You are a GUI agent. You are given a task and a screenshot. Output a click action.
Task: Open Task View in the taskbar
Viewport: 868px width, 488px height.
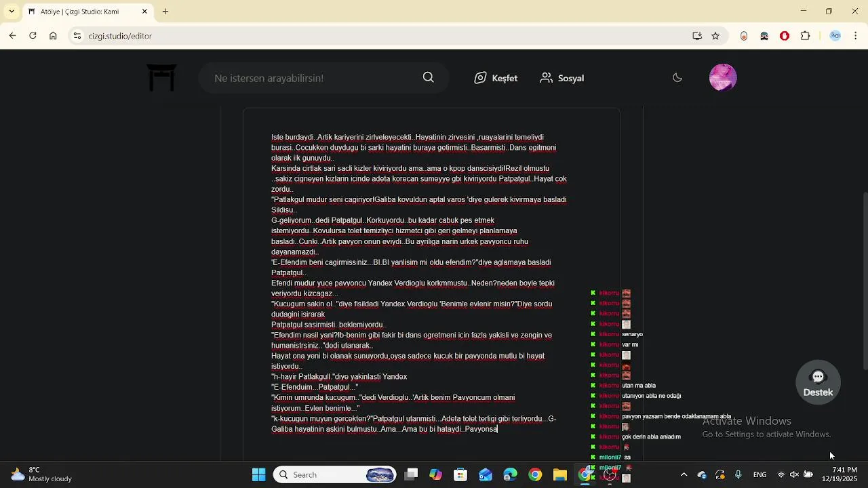tap(412, 474)
